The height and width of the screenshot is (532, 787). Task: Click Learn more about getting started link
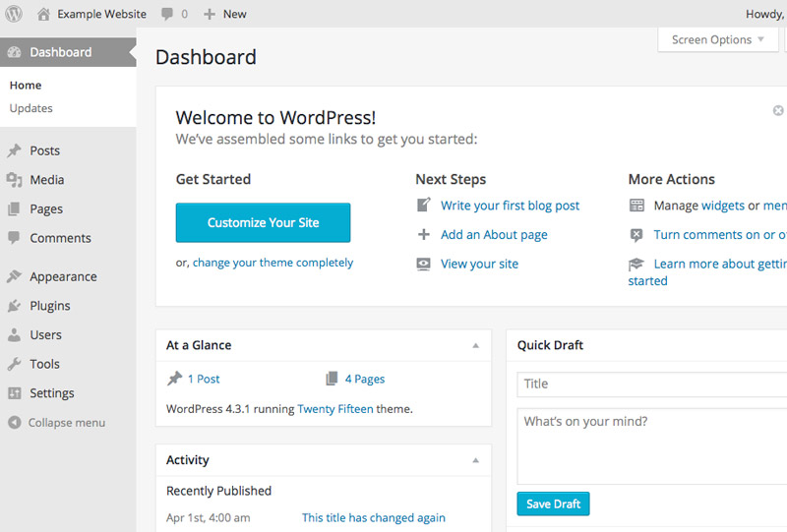720,264
